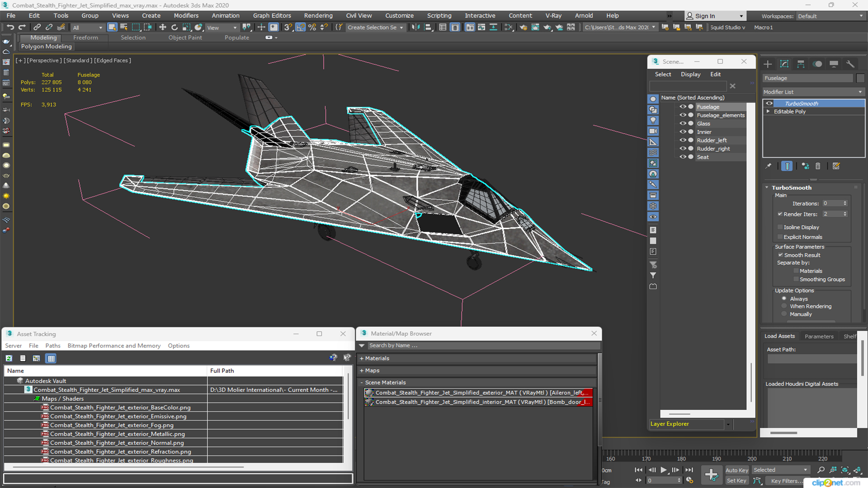The image size is (868, 488).
Task: Enable Isoline Display checkbox
Action: click(780, 227)
